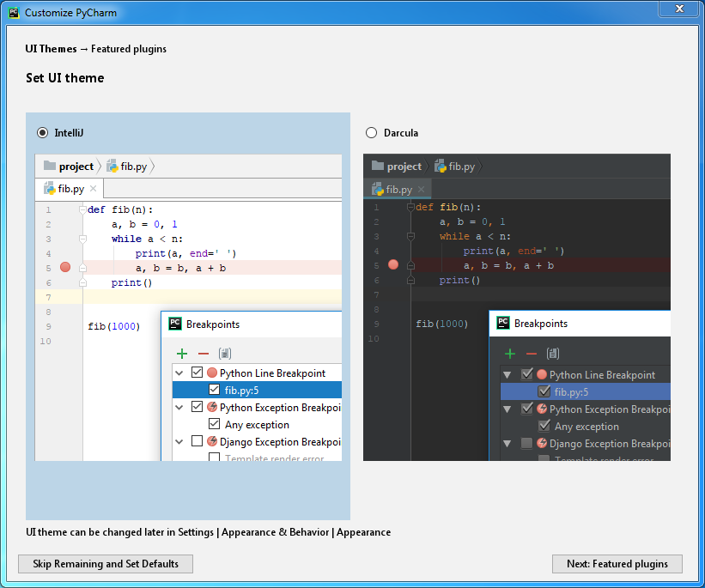Select the Darcula theme radio button
The width and height of the screenshot is (705, 588).
(x=371, y=133)
